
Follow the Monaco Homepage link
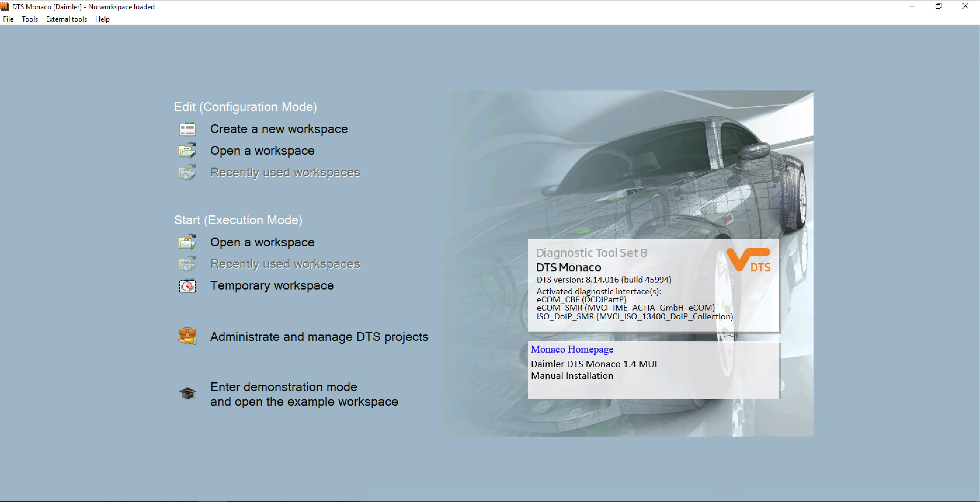click(572, 349)
